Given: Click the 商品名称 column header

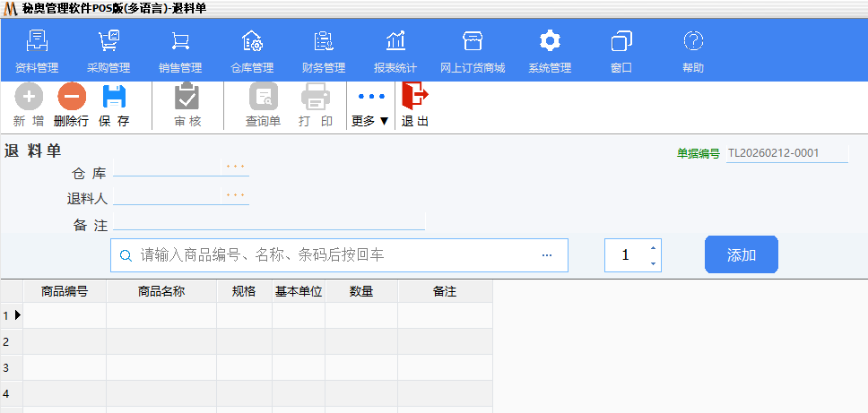Looking at the screenshot, I should tap(161, 291).
